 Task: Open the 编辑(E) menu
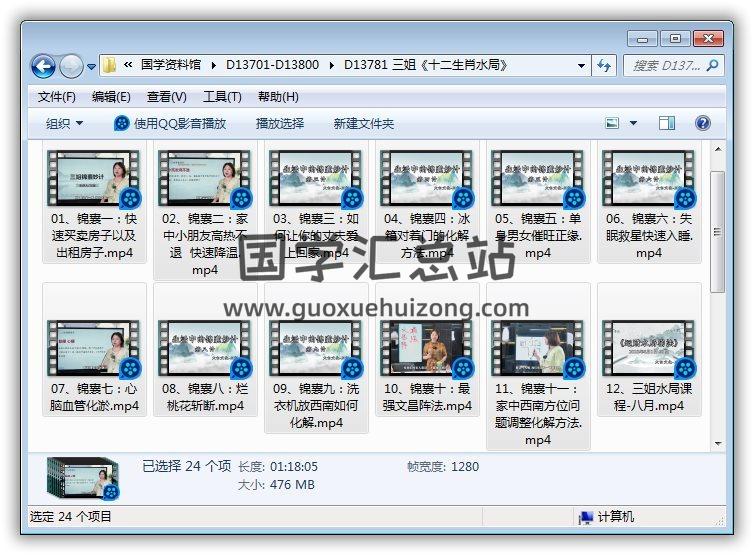click(111, 97)
